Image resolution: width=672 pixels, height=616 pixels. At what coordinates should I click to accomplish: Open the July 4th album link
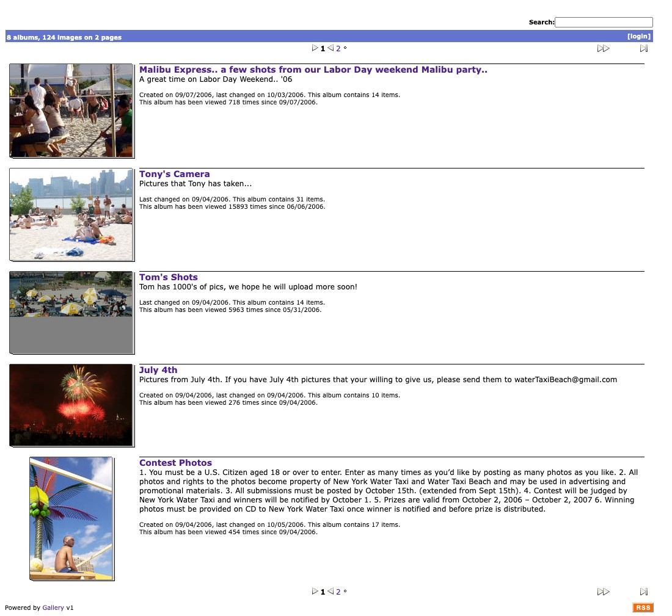[x=158, y=370]
